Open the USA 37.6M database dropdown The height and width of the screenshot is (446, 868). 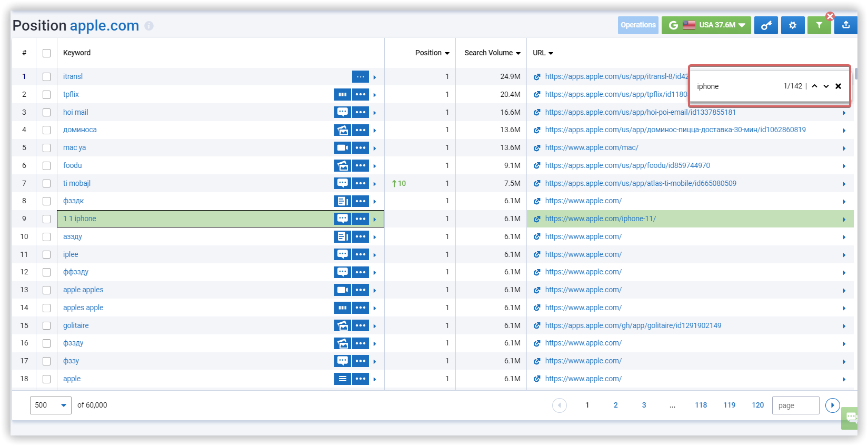pos(706,25)
